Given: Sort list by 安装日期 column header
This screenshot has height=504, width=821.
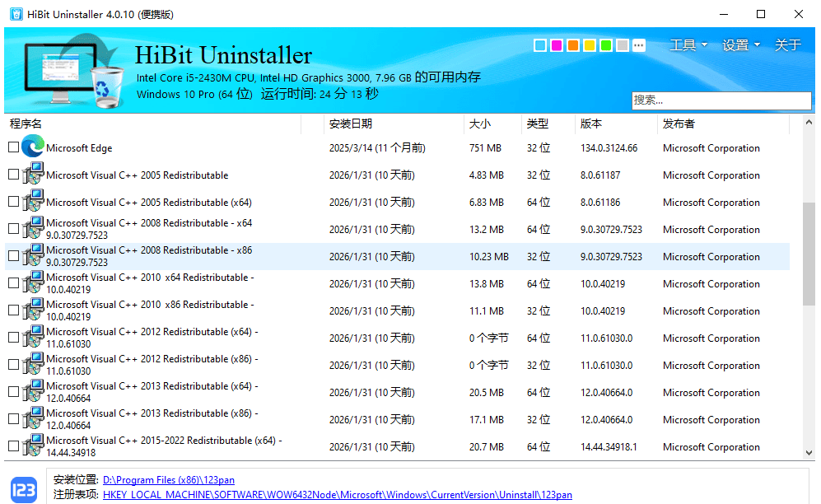Looking at the screenshot, I should pos(392,124).
